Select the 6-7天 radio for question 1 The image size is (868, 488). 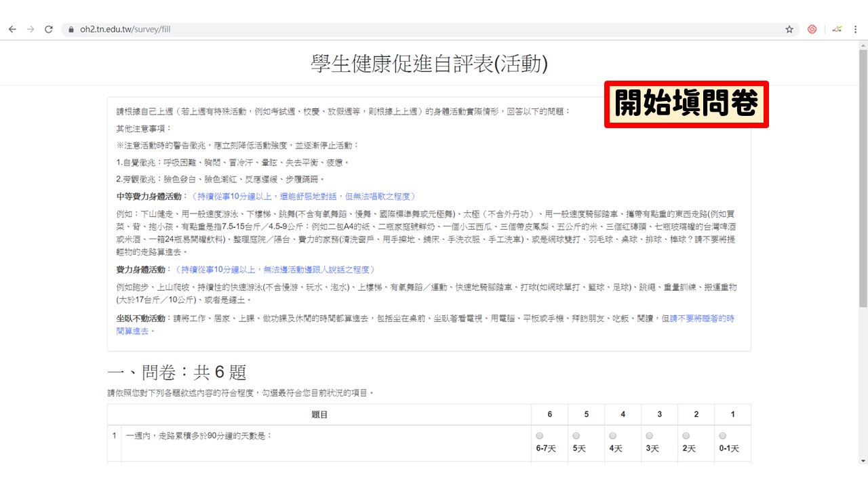point(540,436)
